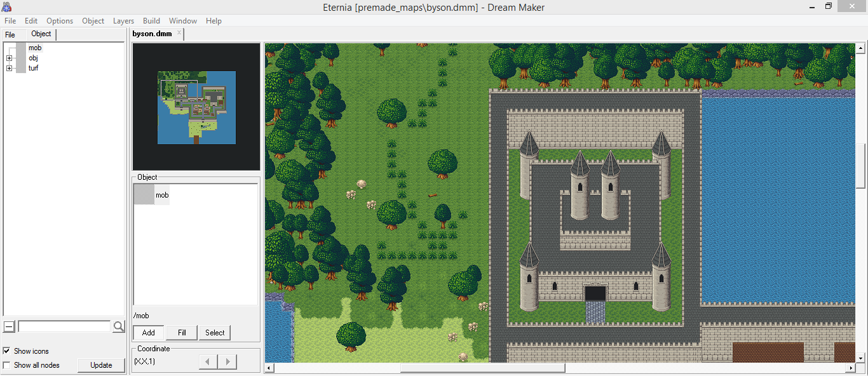The width and height of the screenshot is (868, 376).
Task: Click the obj icon in the tree
Action: pyautogui.click(x=21, y=58)
